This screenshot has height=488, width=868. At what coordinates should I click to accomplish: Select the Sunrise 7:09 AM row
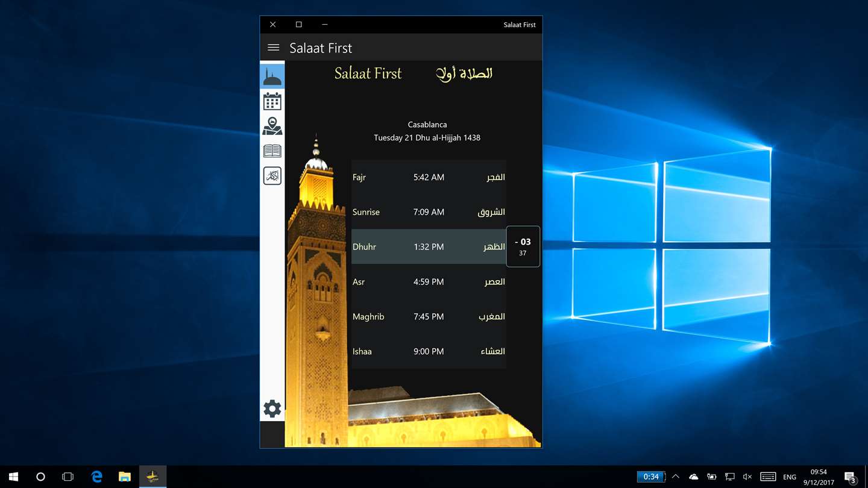pos(429,212)
